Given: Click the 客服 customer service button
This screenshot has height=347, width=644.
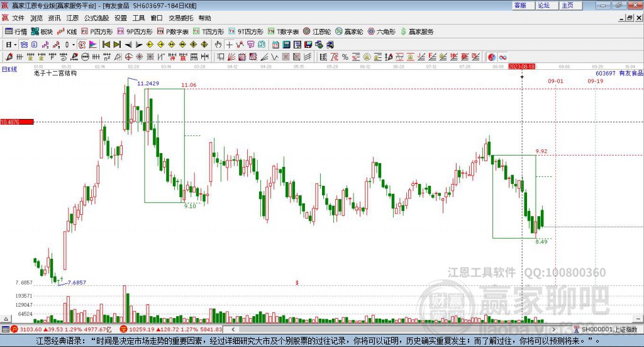Looking at the screenshot, I should [524, 5].
